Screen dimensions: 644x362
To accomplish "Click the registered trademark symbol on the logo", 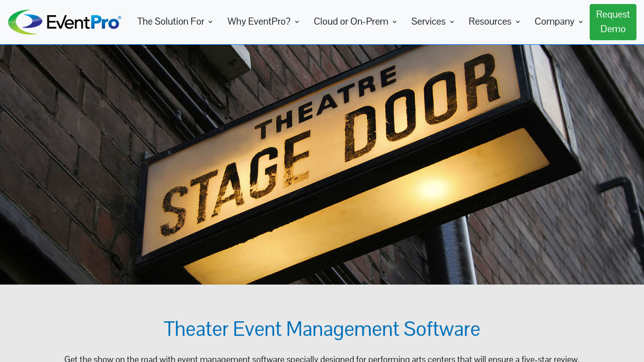I will click(119, 18).
